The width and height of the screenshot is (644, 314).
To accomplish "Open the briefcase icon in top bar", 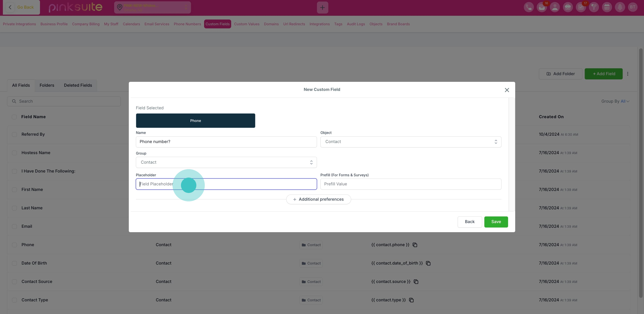I will 568,7.
